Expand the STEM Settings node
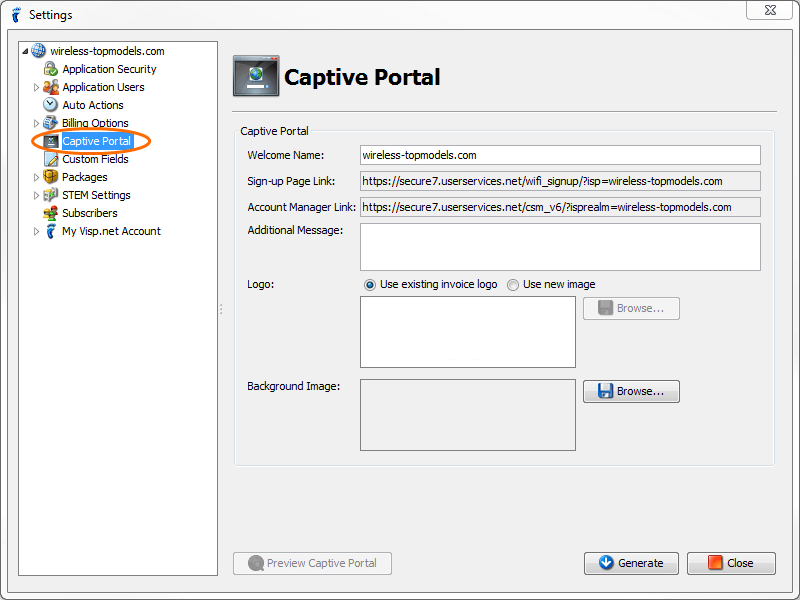This screenshot has width=800, height=600. pyautogui.click(x=36, y=195)
